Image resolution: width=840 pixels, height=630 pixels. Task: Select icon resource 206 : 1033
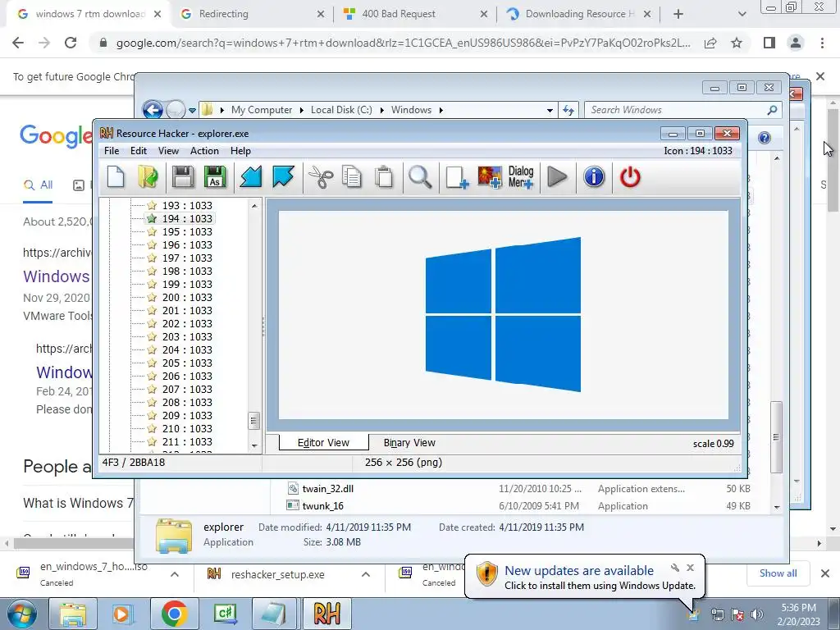point(187,376)
